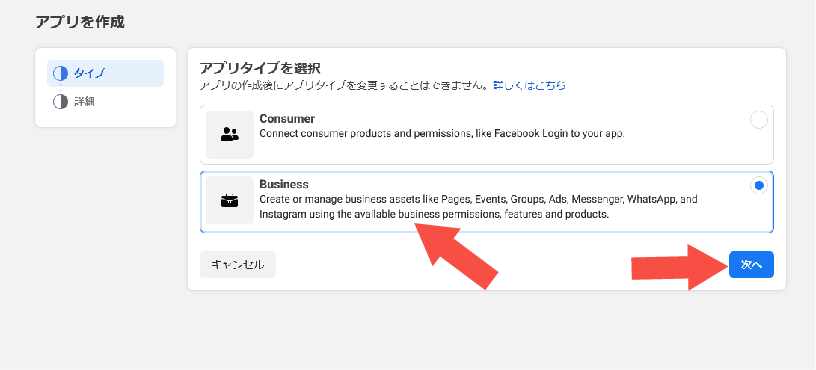Click the Business description about Pages and Events
Image resolution: width=816 pixels, height=370 pixels.
(x=478, y=207)
